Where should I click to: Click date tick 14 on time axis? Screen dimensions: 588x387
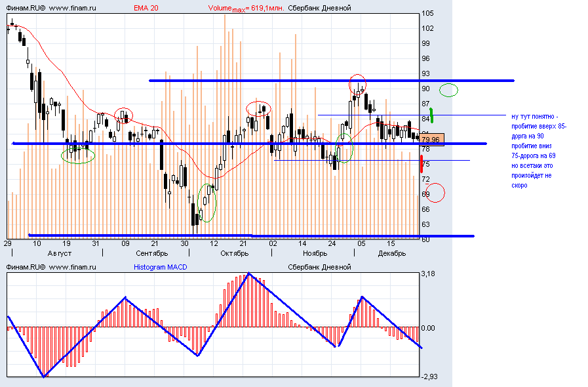302,243
